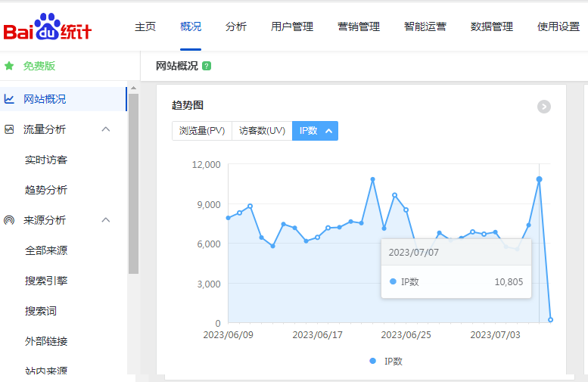Image resolution: width=588 pixels, height=382 pixels.
Task: Click the 来源分析 sidebar icon
Action: [9, 220]
